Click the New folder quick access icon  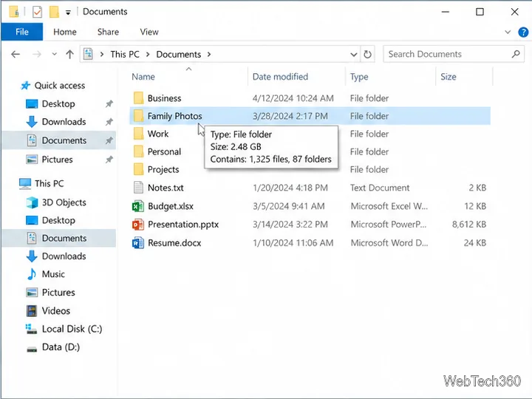[54, 12]
